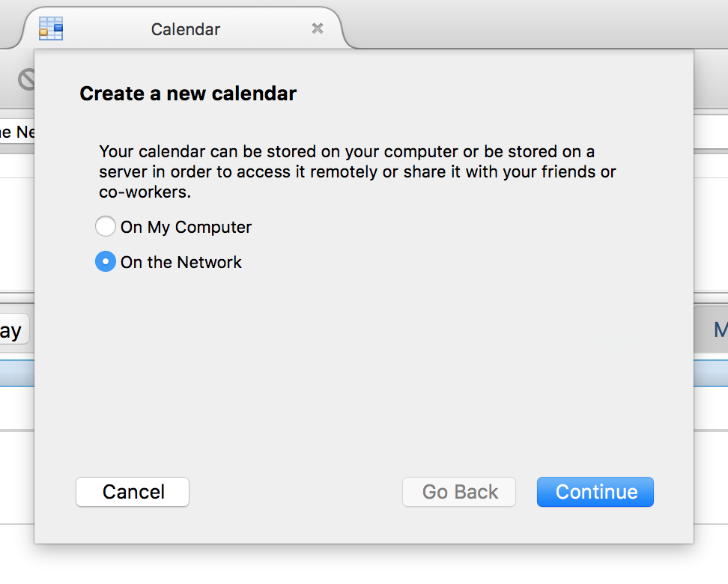Select the On My Computer radio button
The image size is (728, 584).
pyautogui.click(x=106, y=226)
